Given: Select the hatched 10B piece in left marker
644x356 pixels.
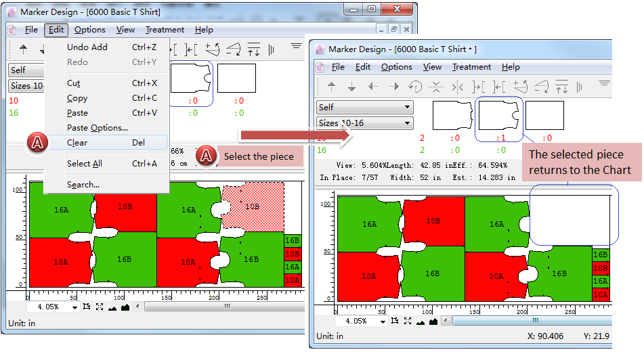Looking at the screenshot, I should click(x=253, y=206).
